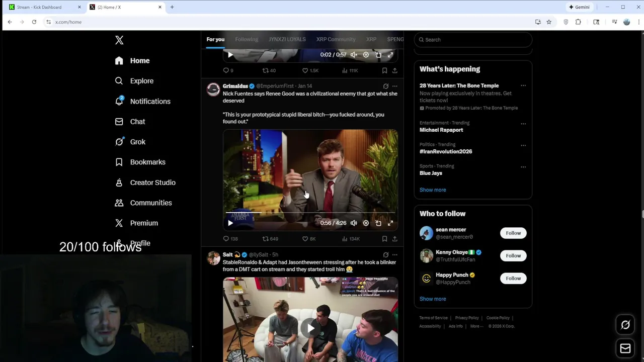Image resolution: width=644 pixels, height=362 pixels.
Task: Mute the 0:56 / 4:26 video
Action: click(x=354, y=223)
